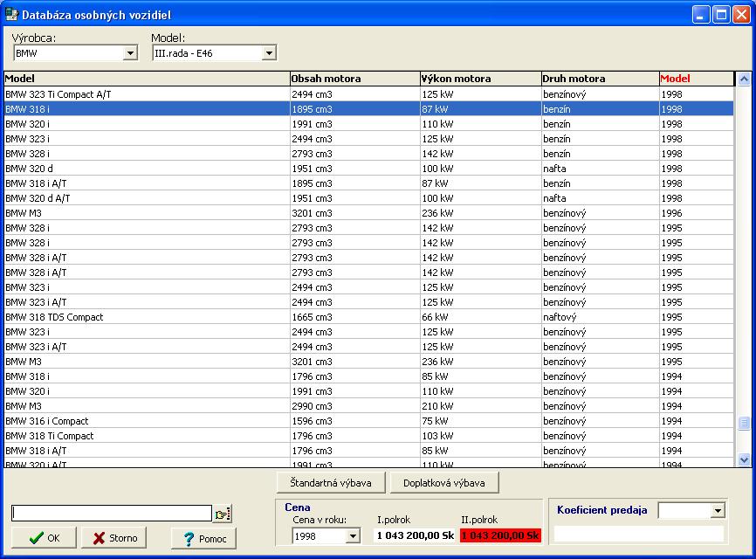This screenshot has width=756, height=559.
Task: Select the BMW 320 i row from 1998
Action: click(369, 124)
